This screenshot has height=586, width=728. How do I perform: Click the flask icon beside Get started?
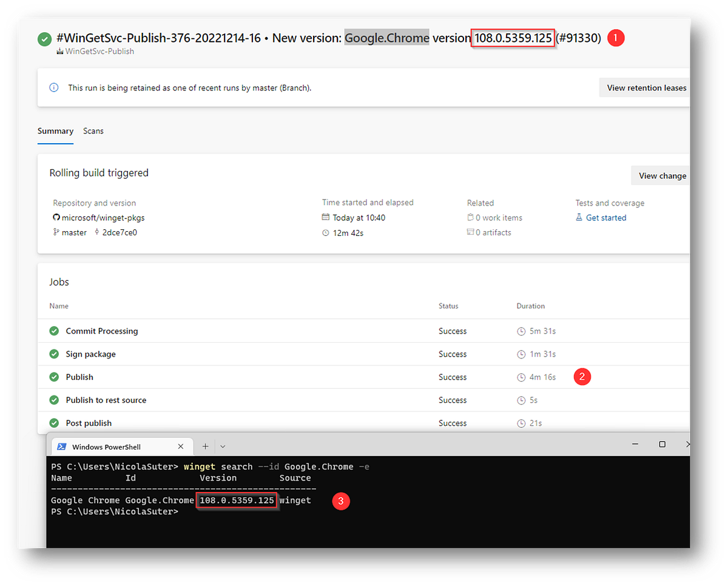point(579,218)
